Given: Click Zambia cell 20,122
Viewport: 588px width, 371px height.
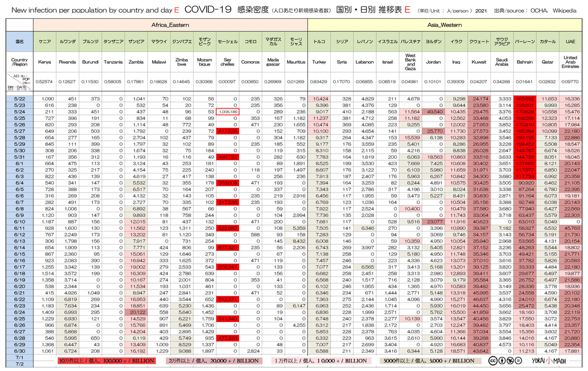Looking at the screenshot, I should pyautogui.click(x=136, y=311).
